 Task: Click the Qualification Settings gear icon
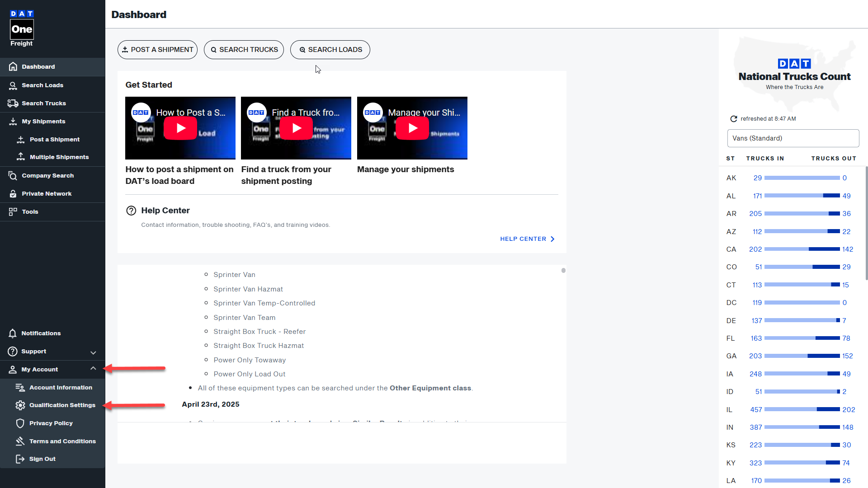[20, 405]
